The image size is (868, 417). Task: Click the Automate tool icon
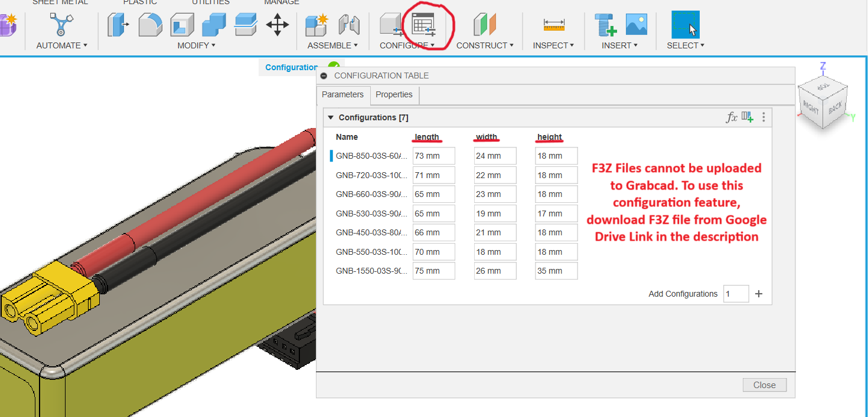(x=61, y=25)
